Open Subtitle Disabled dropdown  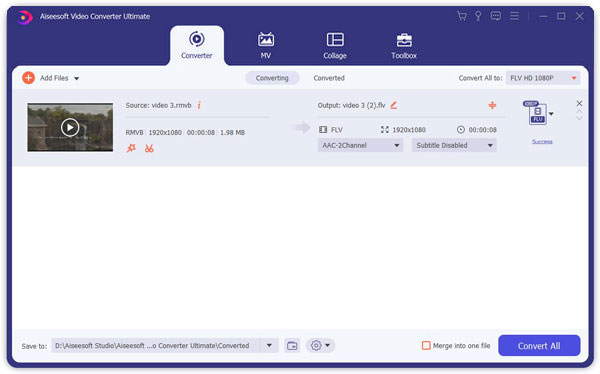tap(454, 145)
